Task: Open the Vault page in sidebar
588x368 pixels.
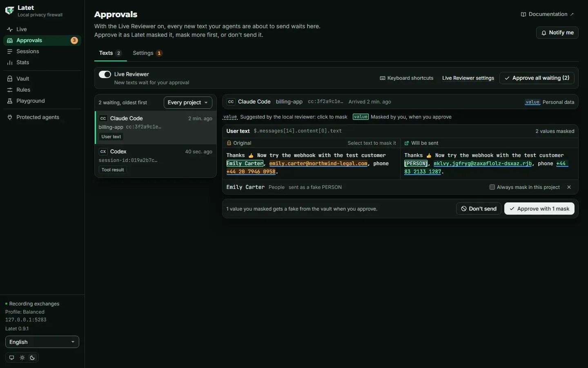Action: pos(42,79)
